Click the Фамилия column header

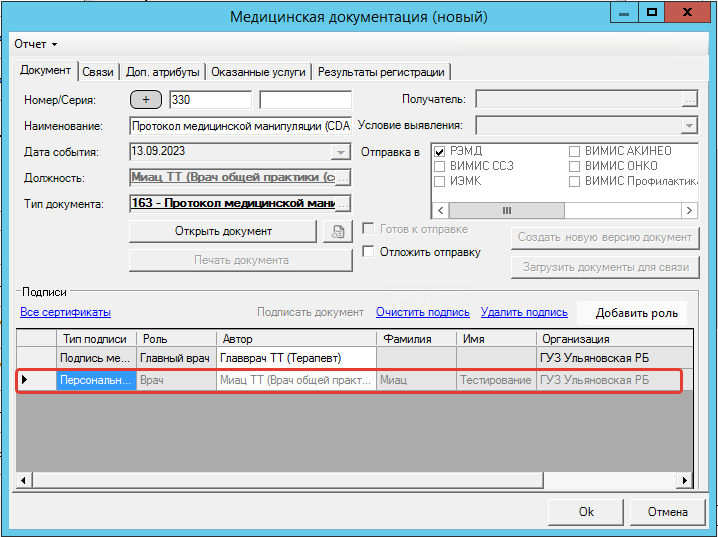pyautogui.click(x=416, y=339)
